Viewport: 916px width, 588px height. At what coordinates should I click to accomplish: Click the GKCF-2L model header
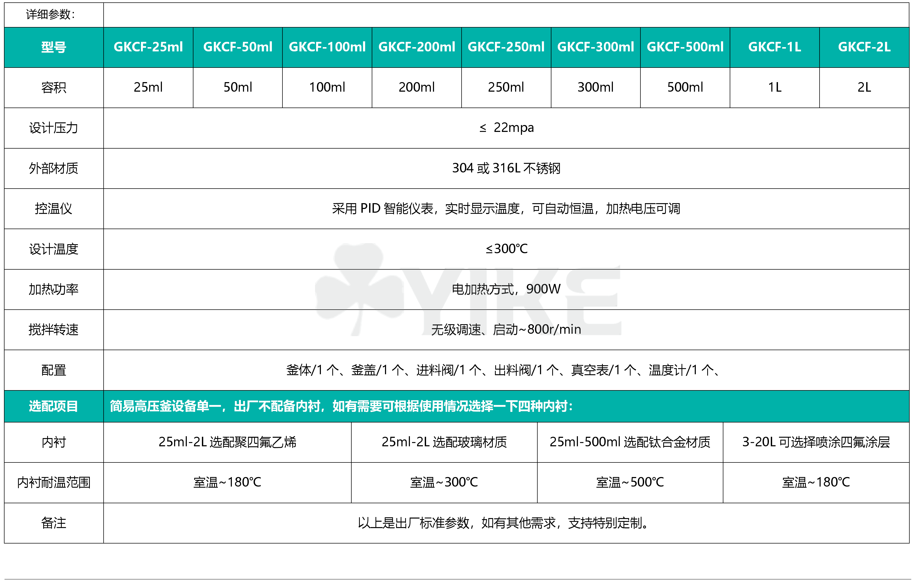(x=864, y=47)
